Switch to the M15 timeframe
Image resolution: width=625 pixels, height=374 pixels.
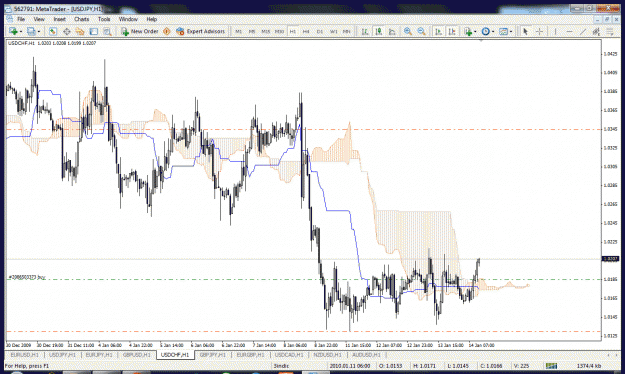click(265, 31)
